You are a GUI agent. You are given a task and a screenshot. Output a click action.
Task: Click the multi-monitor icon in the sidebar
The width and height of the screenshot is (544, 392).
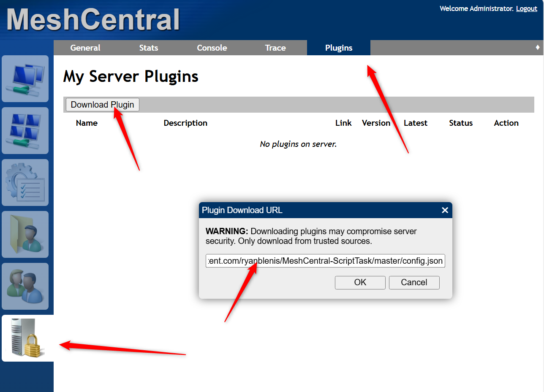(x=25, y=131)
